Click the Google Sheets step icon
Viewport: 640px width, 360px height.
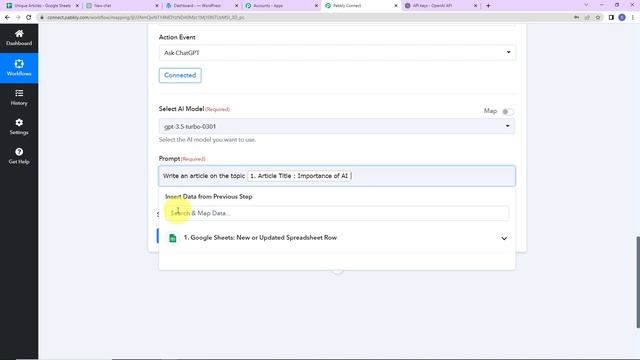[x=173, y=238]
